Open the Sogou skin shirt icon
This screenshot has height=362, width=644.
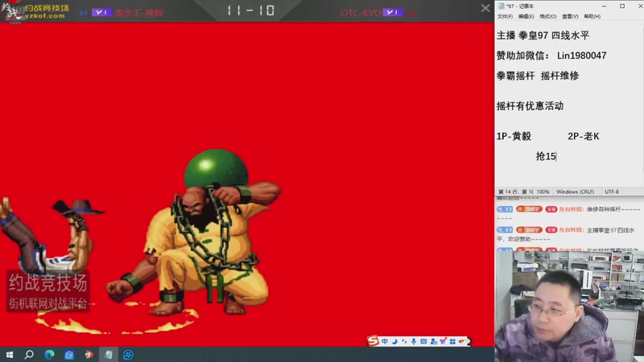443,341
